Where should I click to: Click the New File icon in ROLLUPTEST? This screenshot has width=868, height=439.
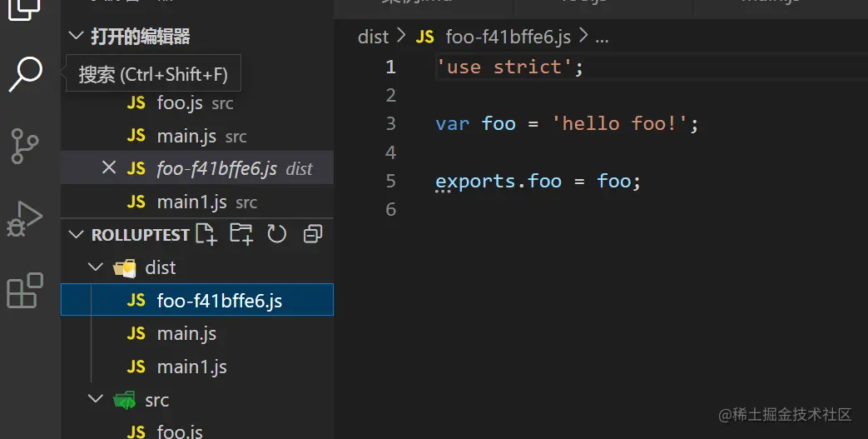(206, 234)
